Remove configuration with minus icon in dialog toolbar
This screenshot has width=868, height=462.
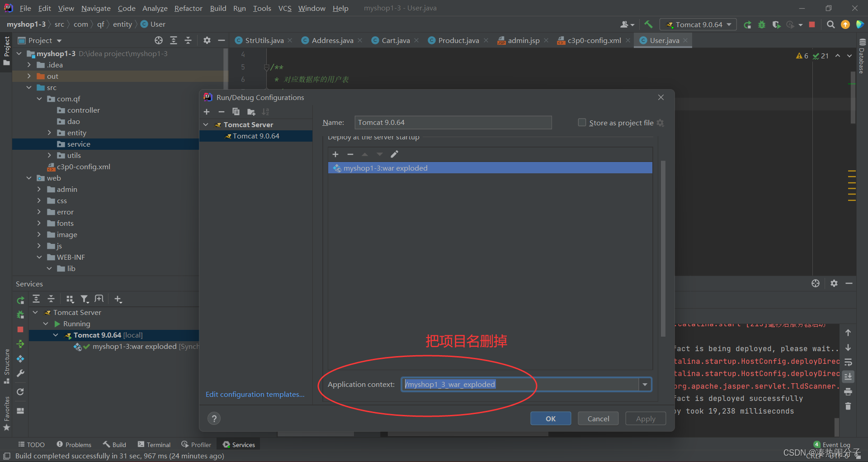click(x=221, y=112)
